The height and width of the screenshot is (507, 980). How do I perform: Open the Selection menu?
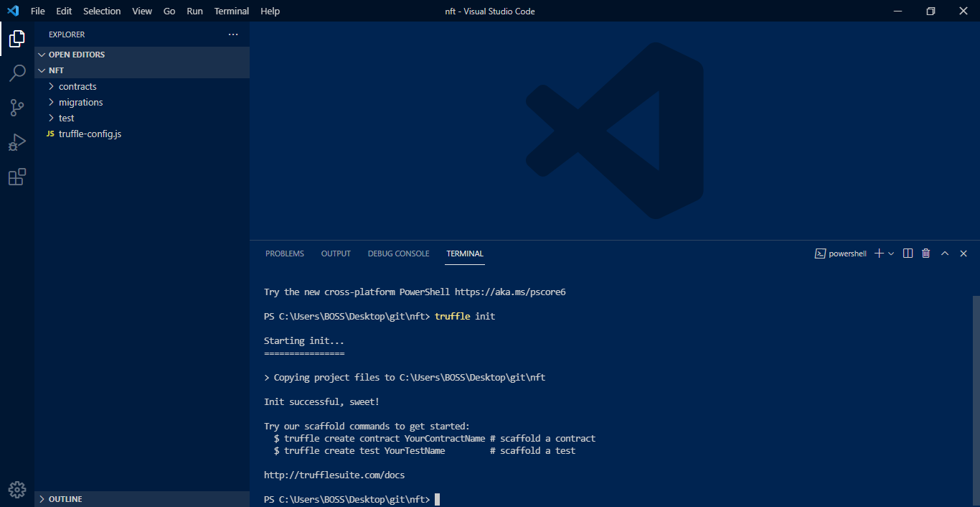[102, 11]
